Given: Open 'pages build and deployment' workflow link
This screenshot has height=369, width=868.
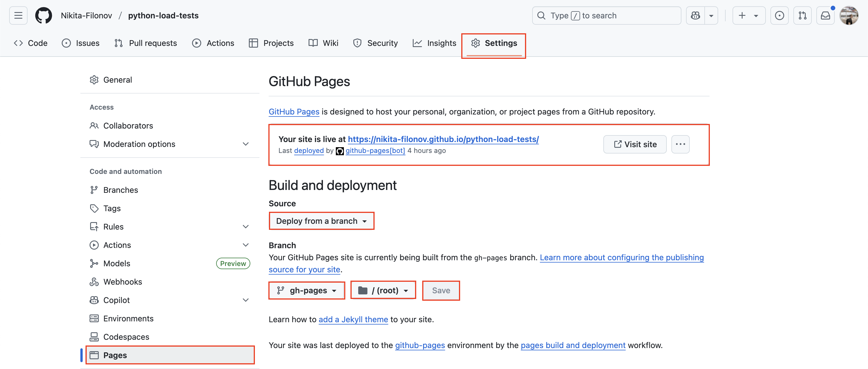Looking at the screenshot, I should point(573,345).
